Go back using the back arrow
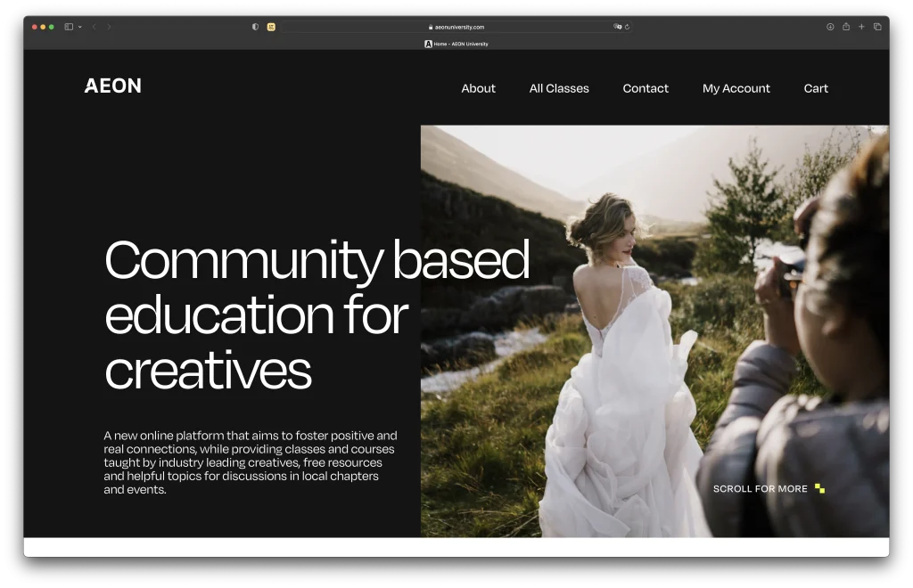 (94, 27)
